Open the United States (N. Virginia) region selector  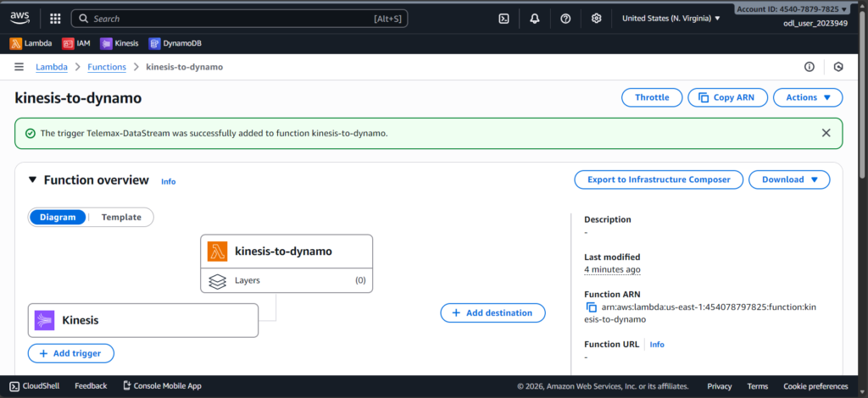tap(670, 18)
